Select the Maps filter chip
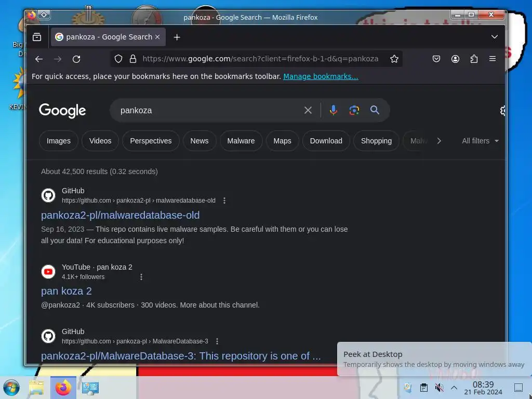 point(282,141)
